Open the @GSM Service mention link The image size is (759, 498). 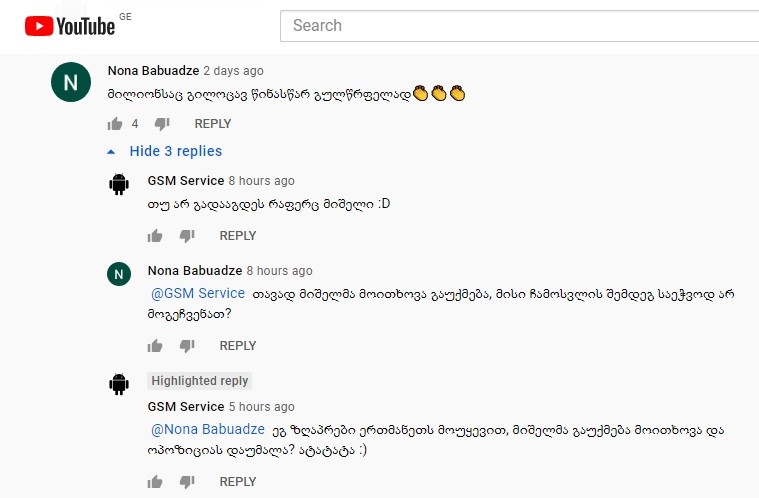click(198, 293)
